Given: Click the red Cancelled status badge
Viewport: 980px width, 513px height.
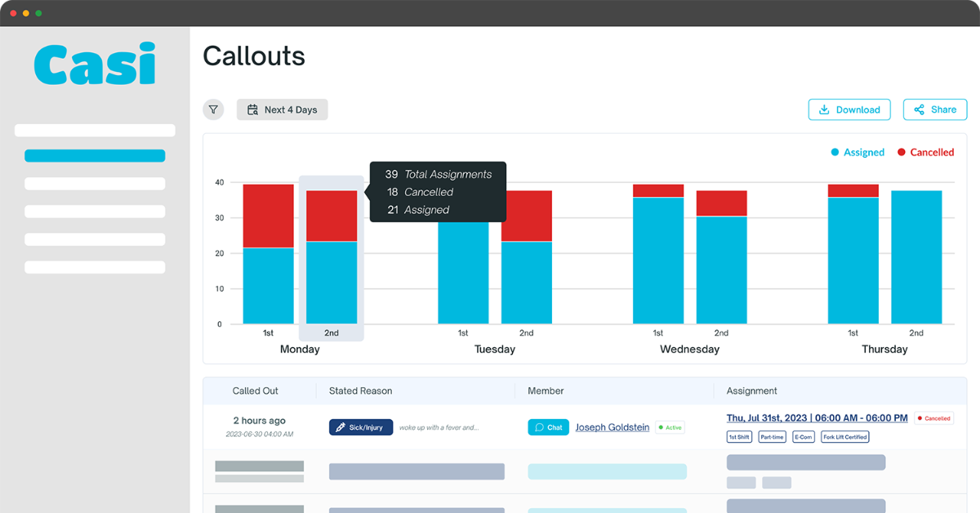Looking at the screenshot, I should [933, 418].
